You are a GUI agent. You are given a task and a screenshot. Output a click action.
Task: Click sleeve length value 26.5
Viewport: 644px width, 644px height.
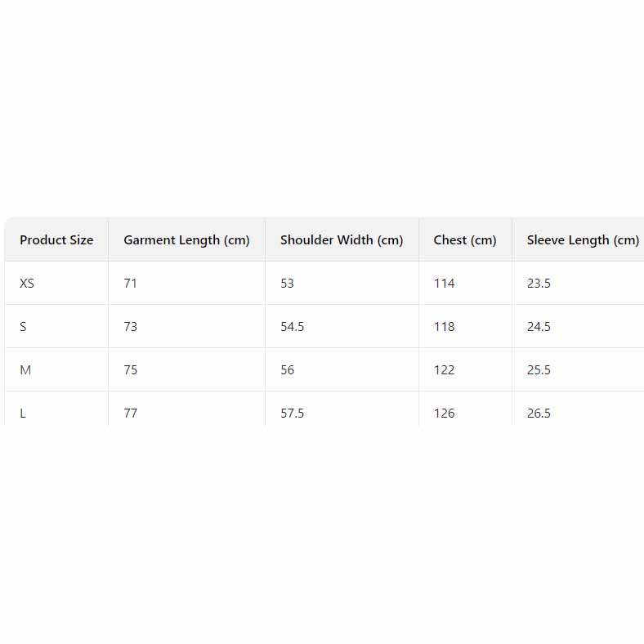[x=539, y=414]
